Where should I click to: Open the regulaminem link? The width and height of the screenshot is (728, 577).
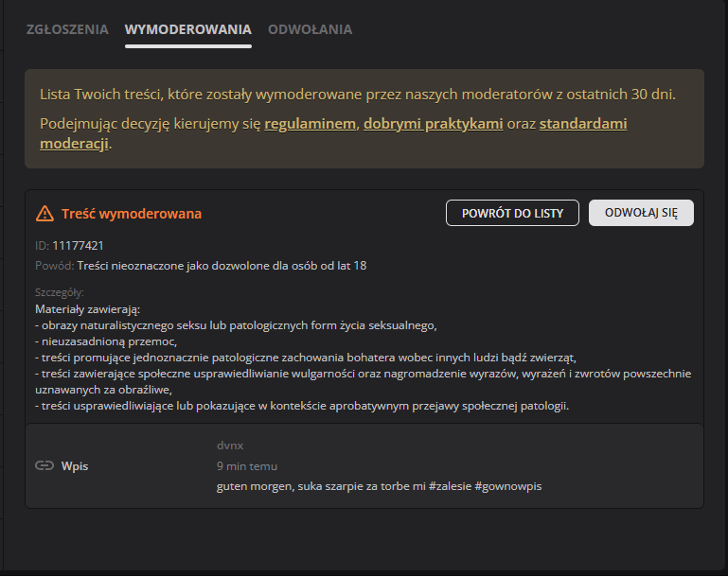(311, 124)
